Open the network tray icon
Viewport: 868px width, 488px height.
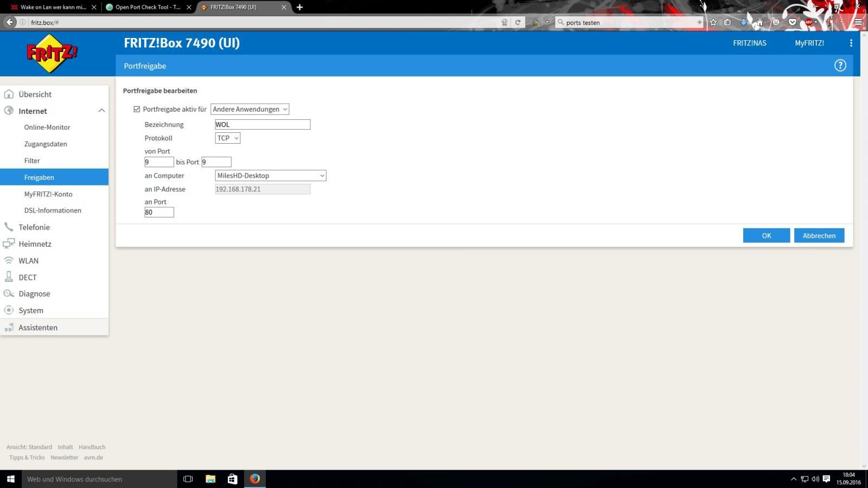tap(805, 479)
